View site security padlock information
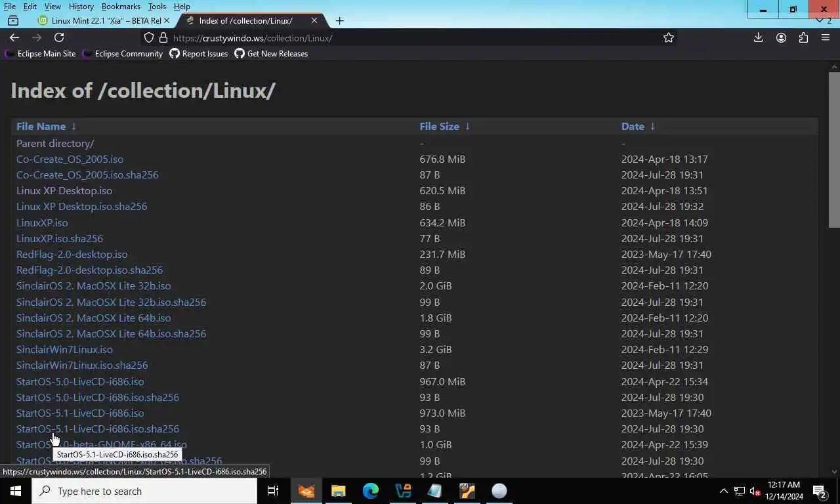840x504 pixels. pyautogui.click(x=163, y=37)
